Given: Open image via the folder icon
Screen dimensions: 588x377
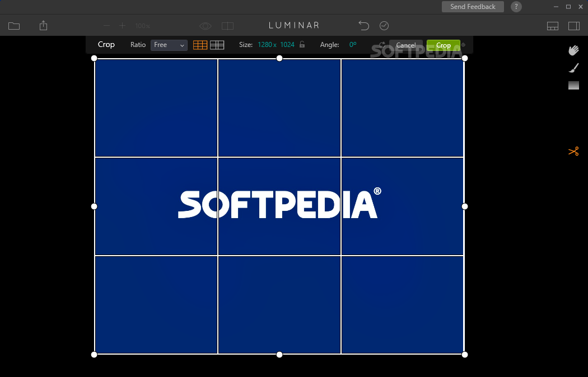Looking at the screenshot, I should click(x=14, y=26).
